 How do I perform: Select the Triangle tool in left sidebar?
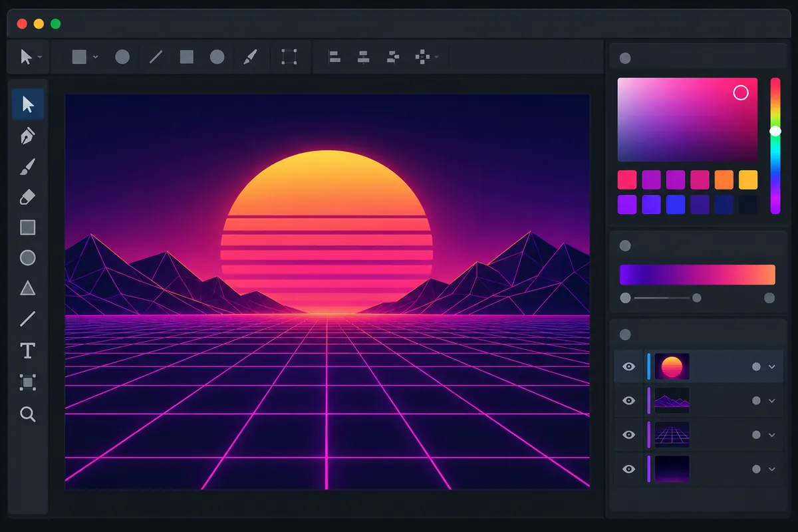27,289
